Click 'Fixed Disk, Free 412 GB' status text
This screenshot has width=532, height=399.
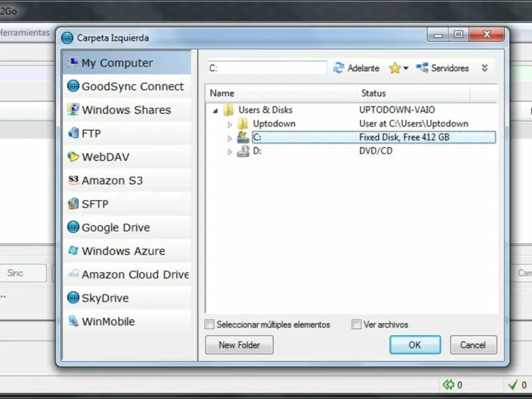coord(404,137)
